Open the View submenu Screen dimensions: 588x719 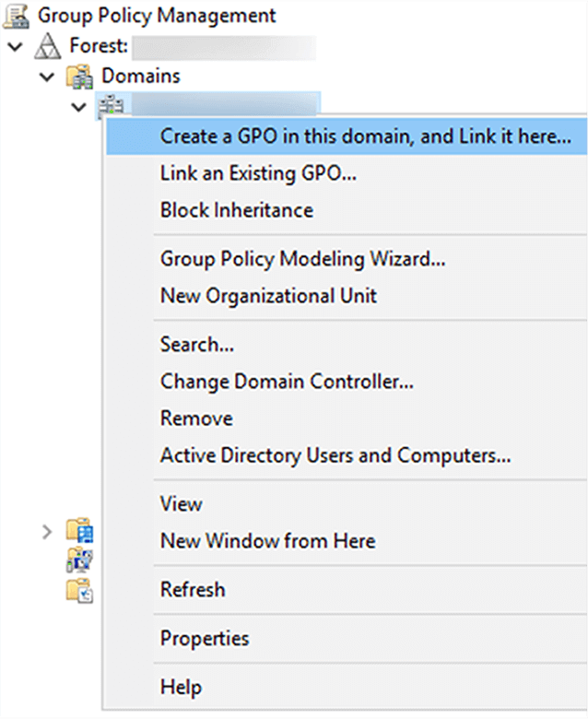[x=347, y=504]
